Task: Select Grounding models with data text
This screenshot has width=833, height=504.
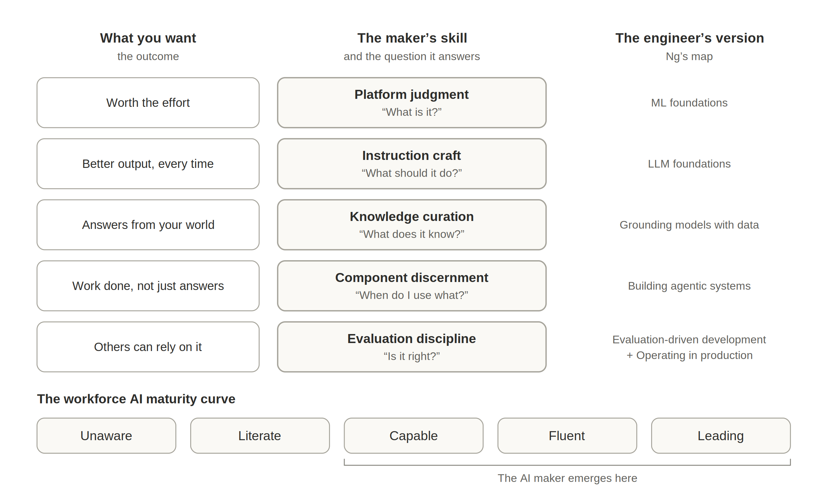Action: pyautogui.click(x=689, y=225)
